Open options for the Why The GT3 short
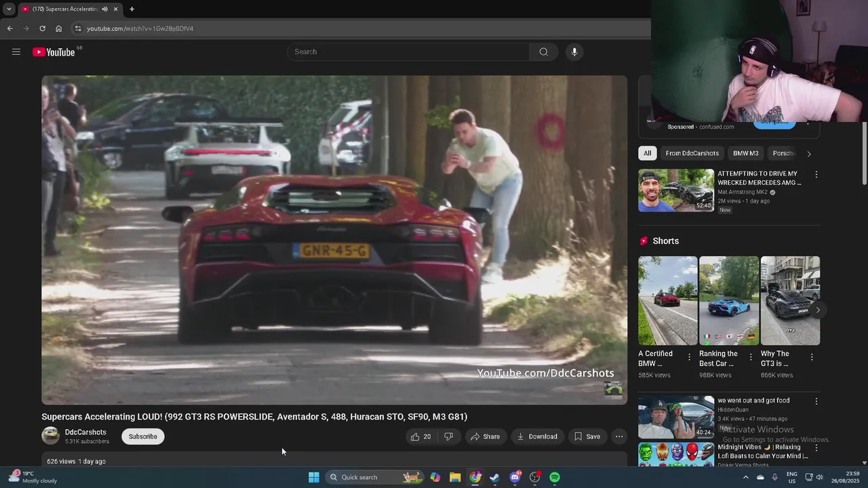 (812, 357)
